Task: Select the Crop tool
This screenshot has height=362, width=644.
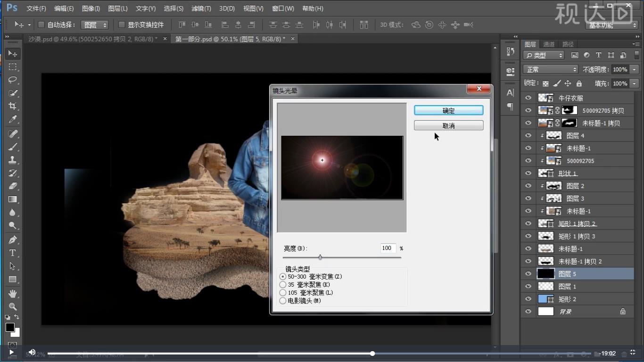Action: (x=13, y=106)
